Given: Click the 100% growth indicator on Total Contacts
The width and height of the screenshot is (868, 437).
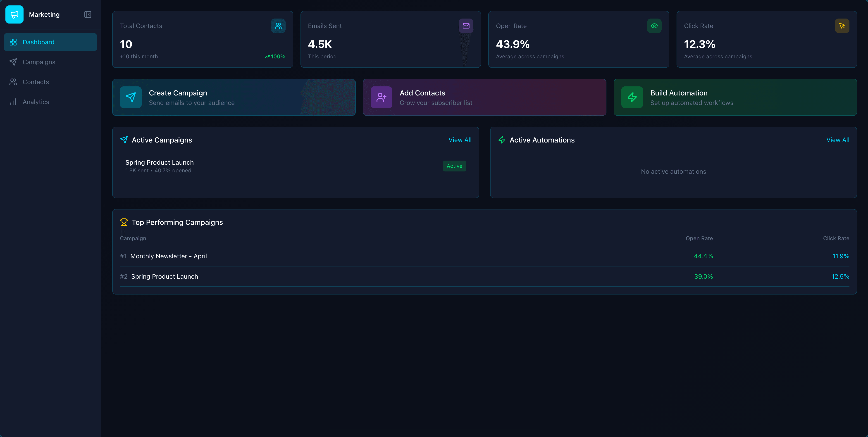Looking at the screenshot, I should coord(275,56).
